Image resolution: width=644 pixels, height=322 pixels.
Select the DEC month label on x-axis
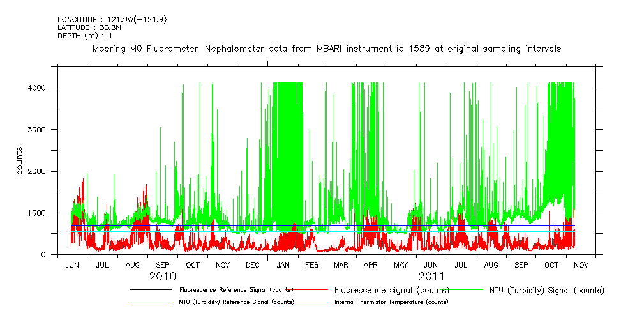click(x=253, y=264)
